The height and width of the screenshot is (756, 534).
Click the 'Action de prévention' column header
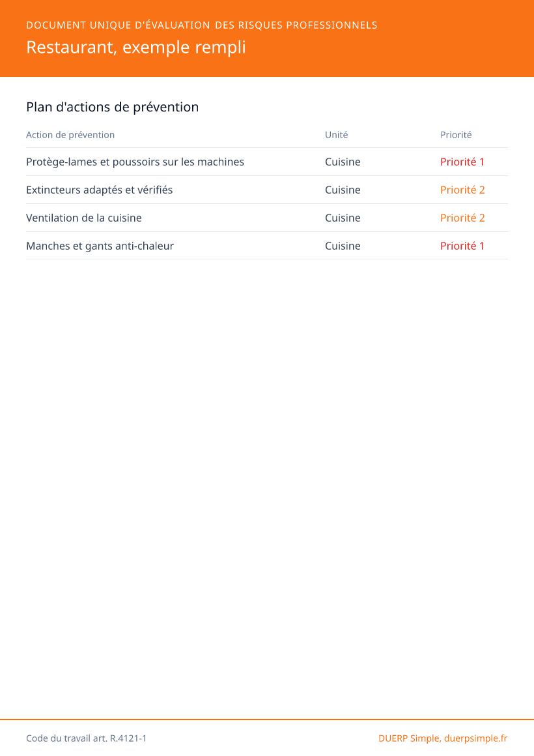(x=70, y=135)
